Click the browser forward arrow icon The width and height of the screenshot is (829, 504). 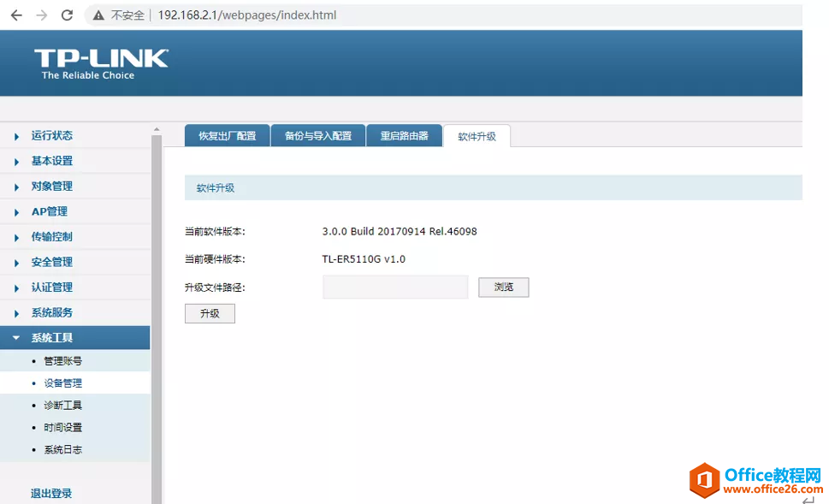point(42,15)
